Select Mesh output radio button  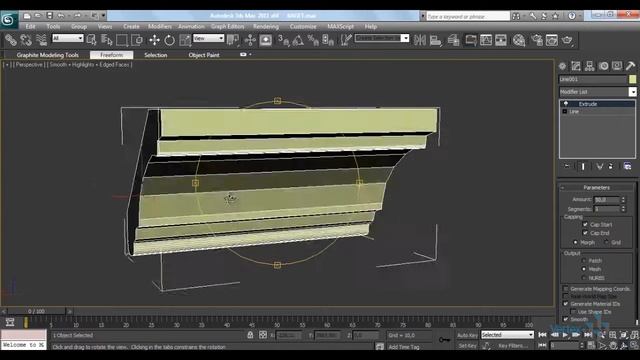(x=584, y=269)
